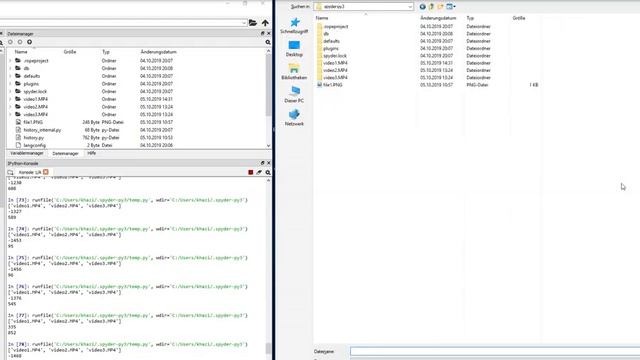Screen dimensions: 640x360
Task: Open Dieser PC in file dialog sidebar
Action: click(294, 95)
